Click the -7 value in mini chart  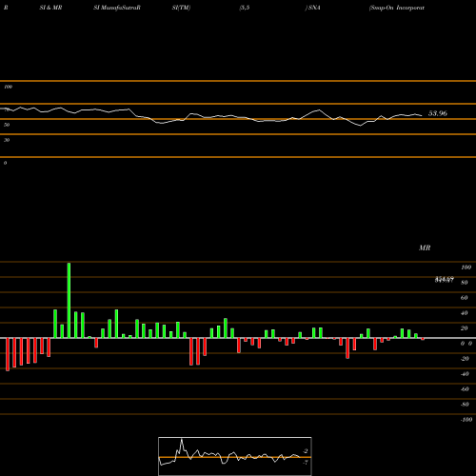[306, 463]
